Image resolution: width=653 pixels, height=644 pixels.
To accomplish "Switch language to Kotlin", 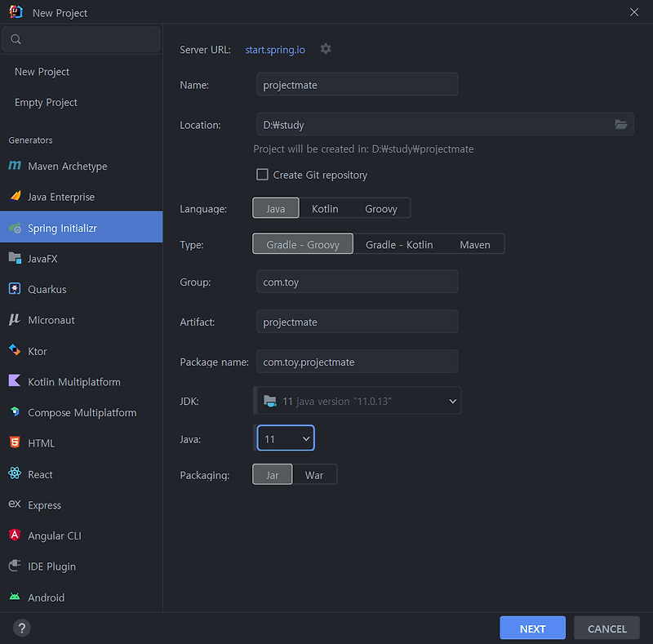I will pyautogui.click(x=325, y=208).
